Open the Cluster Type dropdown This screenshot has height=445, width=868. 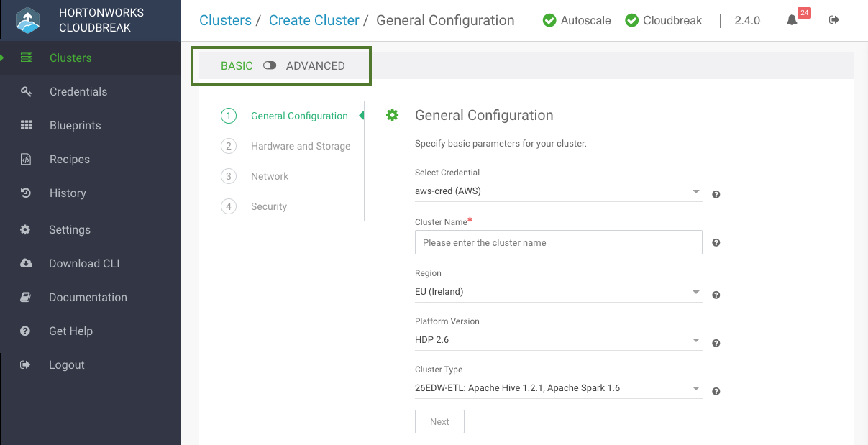click(558, 388)
